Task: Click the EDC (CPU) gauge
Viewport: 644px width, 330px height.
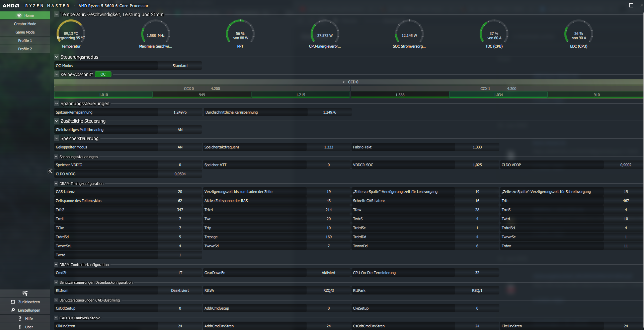Action: [579, 34]
